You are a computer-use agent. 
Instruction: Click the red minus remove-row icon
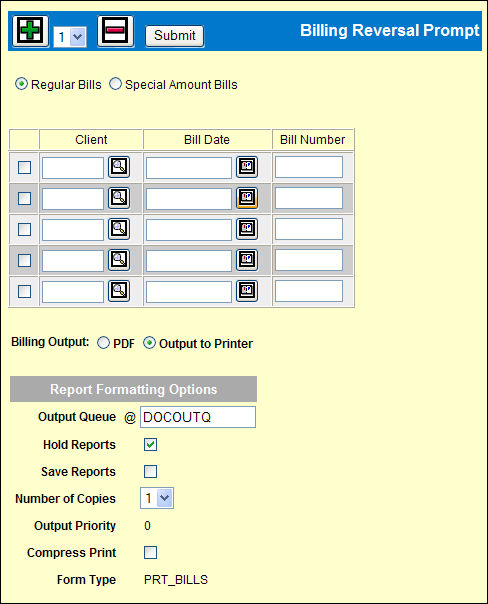click(116, 31)
